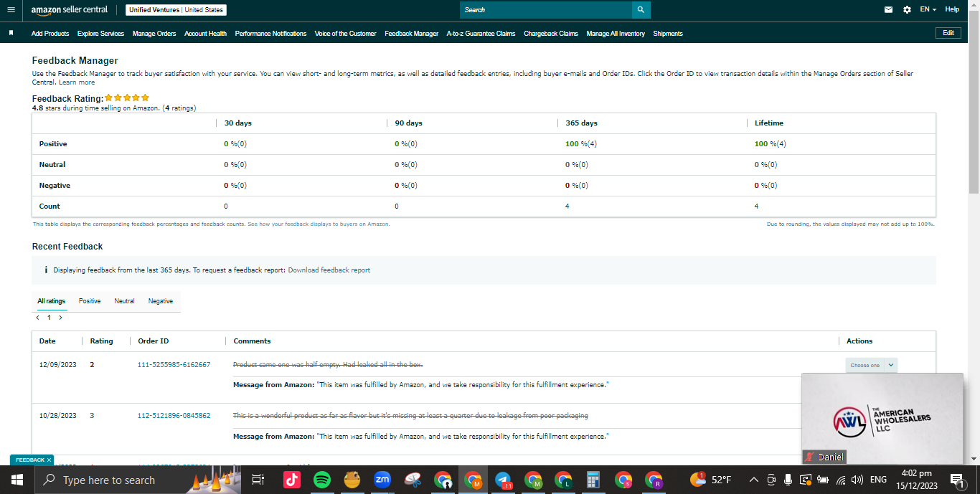Open the Wi-Fi network tray icon
The image size is (980, 494).
841,480
